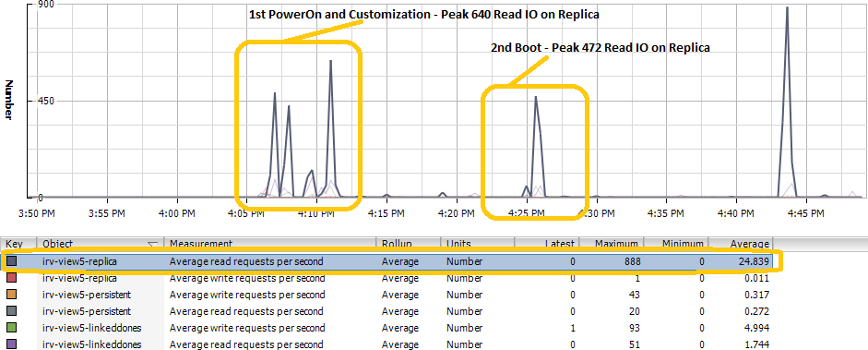Click the 3:50 PM time axis label
The width and height of the screenshot is (868, 350).
pyautogui.click(x=37, y=212)
